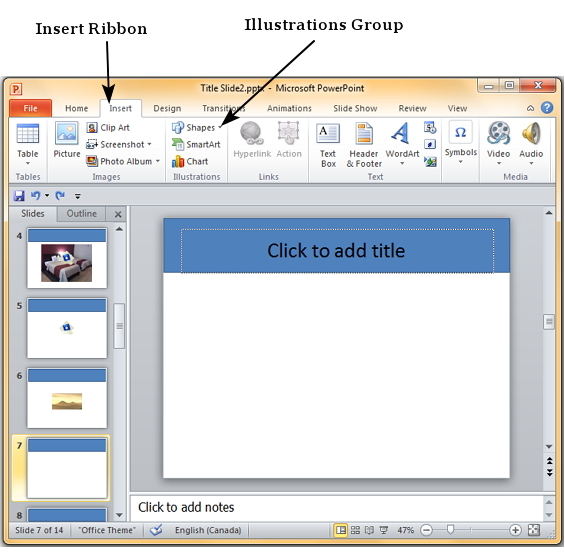The height and width of the screenshot is (554, 565).
Task: Expand the Video dropdown arrow
Action: tap(499, 163)
